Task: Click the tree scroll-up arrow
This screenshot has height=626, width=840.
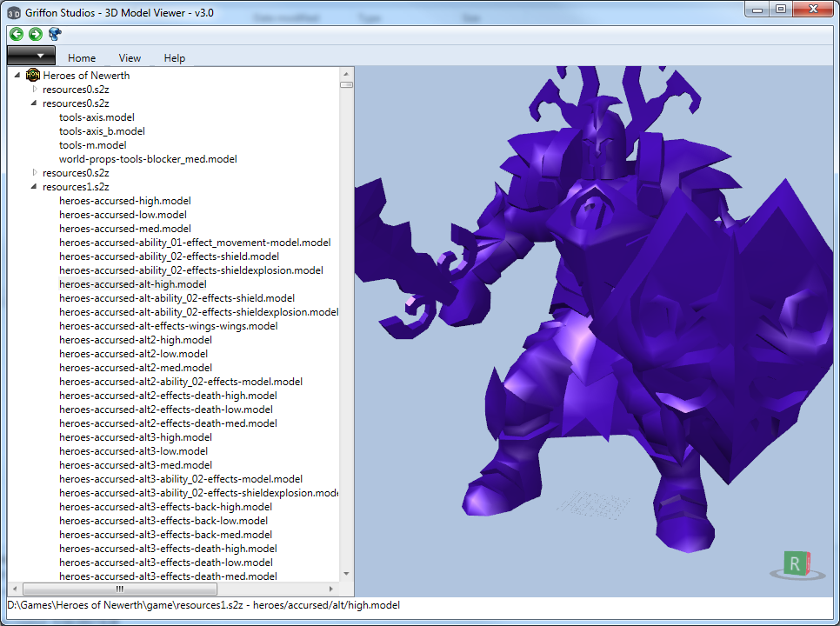Action: click(x=346, y=74)
